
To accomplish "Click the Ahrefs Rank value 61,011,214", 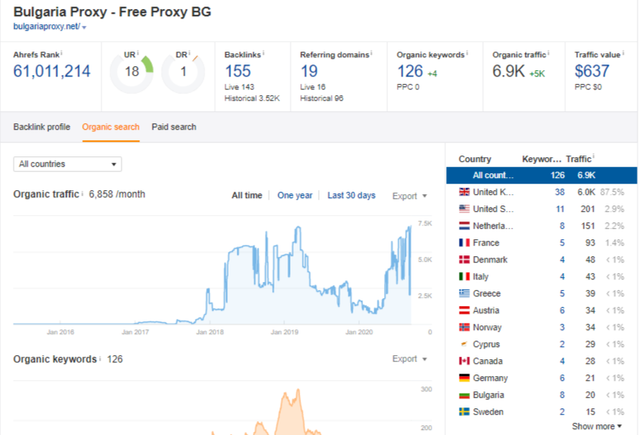I will pos(52,71).
